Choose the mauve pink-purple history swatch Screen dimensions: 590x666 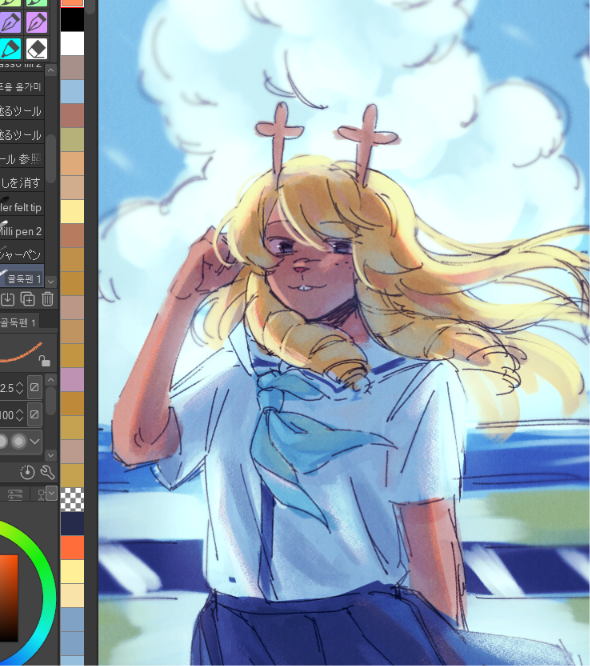[x=72, y=379]
